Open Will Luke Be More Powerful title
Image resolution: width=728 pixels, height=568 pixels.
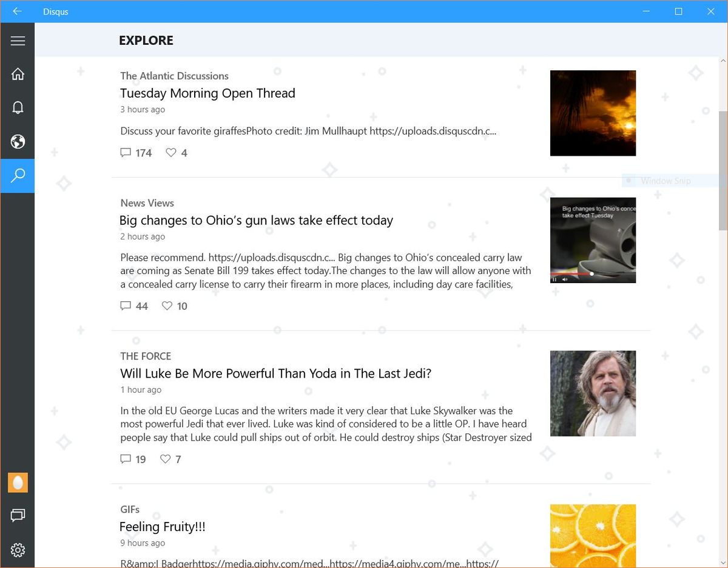tap(275, 373)
